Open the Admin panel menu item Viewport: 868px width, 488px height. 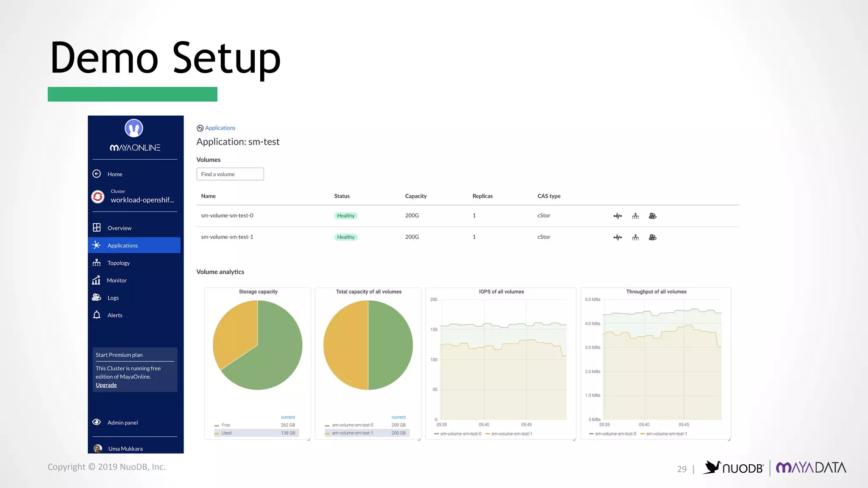122,422
